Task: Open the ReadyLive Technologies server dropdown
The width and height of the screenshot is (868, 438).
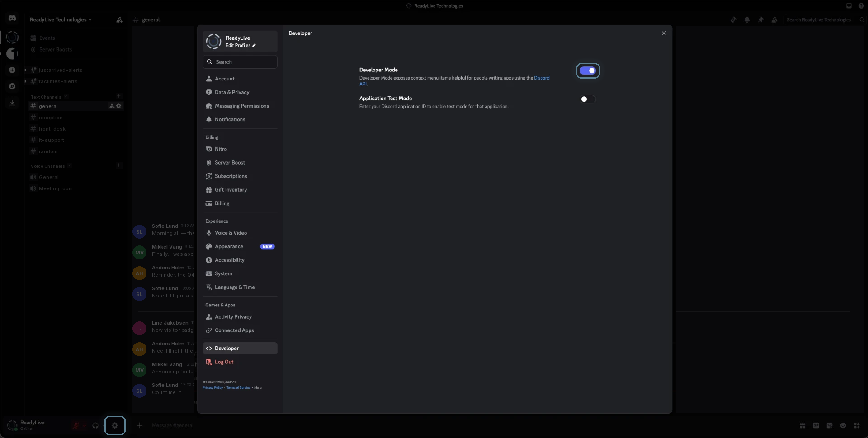Action: 61,19
